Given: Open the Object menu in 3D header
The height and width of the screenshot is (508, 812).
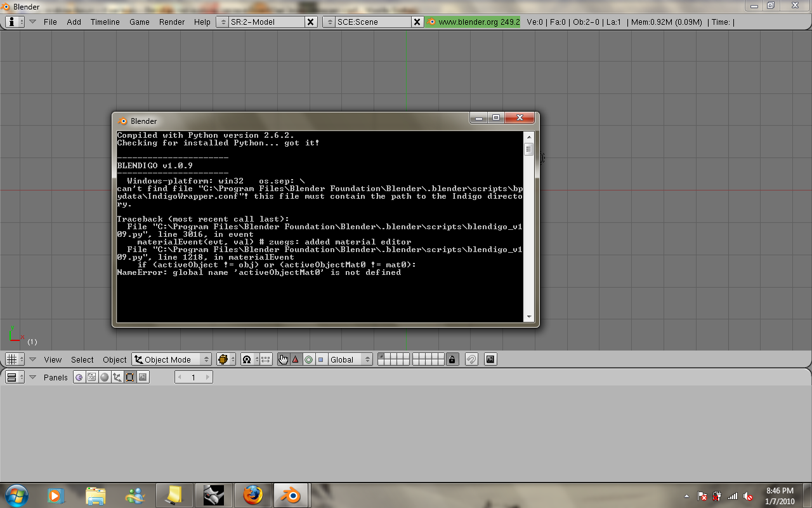Looking at the screenshot, I should (x=115, y=359).
